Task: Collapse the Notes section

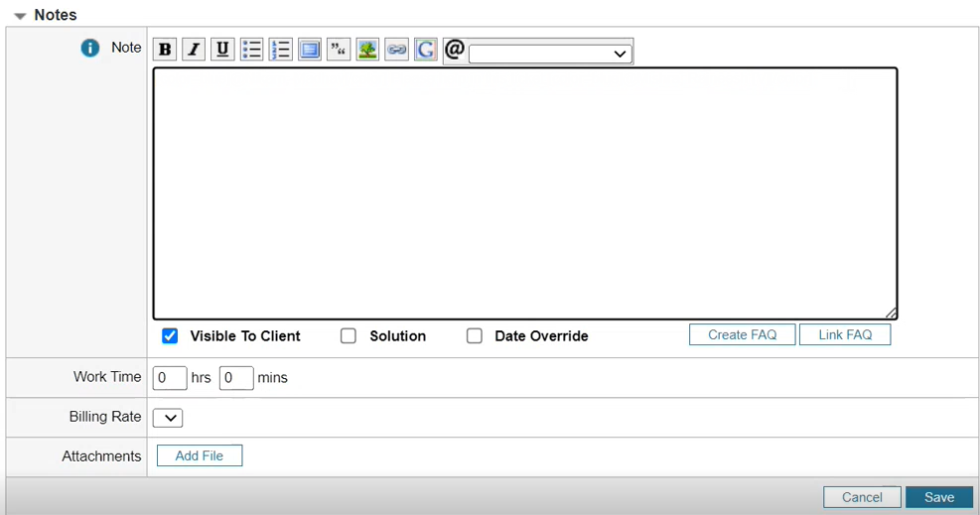Action: (20, 16)
